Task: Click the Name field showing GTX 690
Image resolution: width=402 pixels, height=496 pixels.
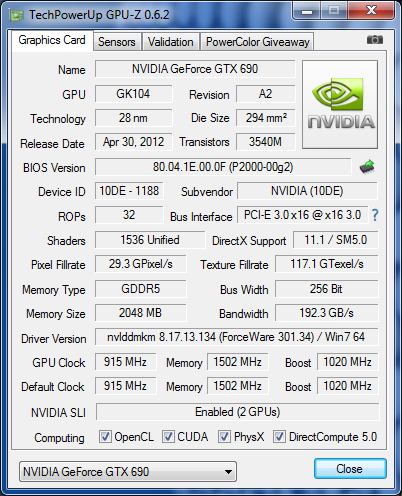Action: (195, 69)
